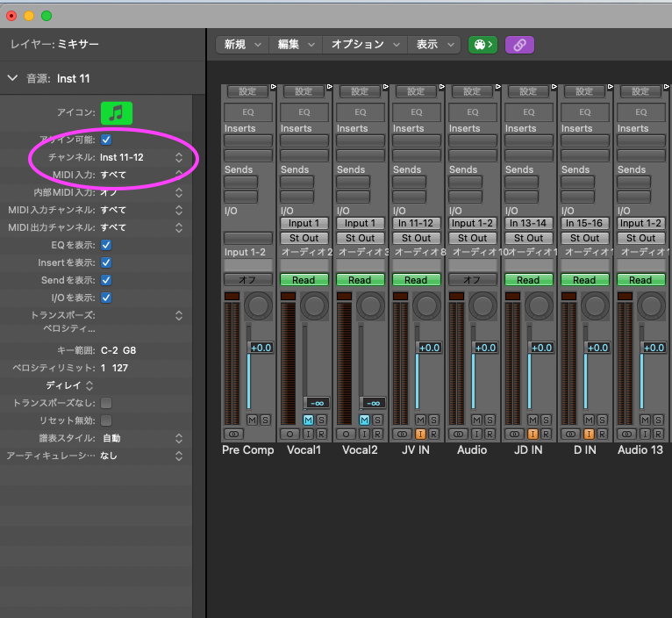The height and width of the screenshot is (618, 672).
Task: Solo the JV IN channel strip
Action: [433, 420]
